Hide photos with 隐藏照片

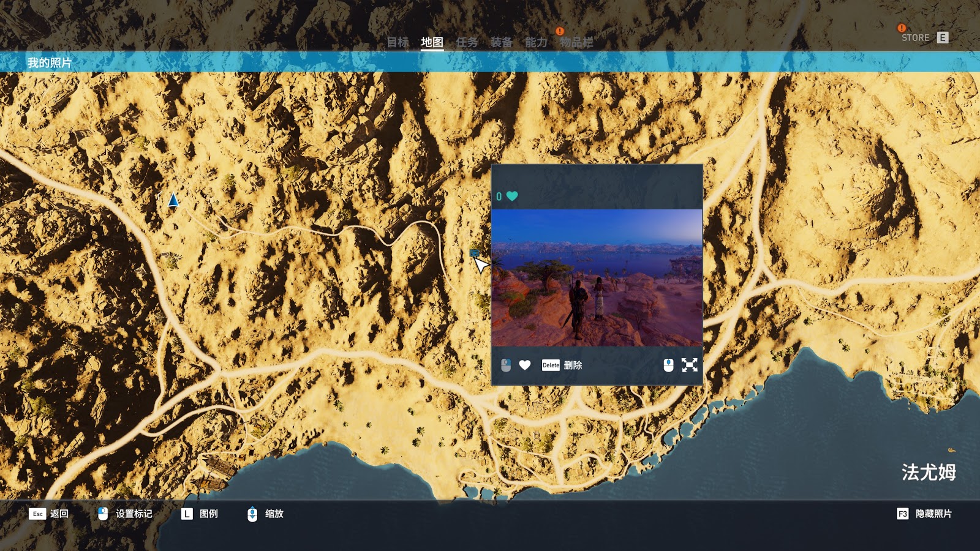point(933,514)
